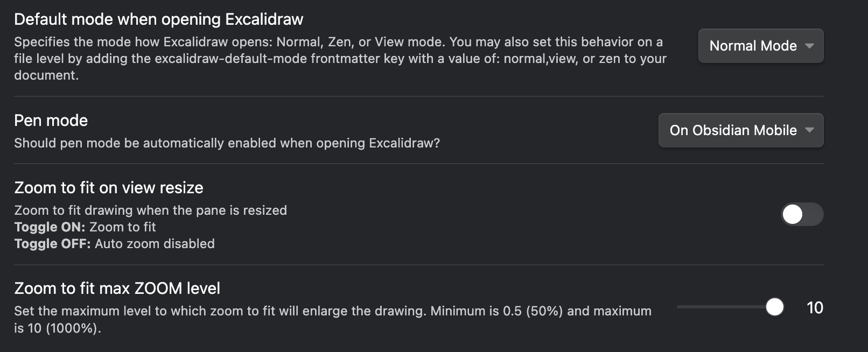
Task: Click the "Toggle OFF: Auto zoom disabled" text
Action: 114,243
